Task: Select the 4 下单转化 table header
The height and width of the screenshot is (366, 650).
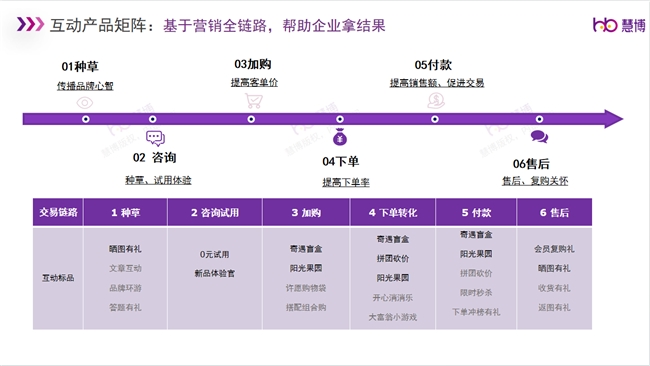Action: tap(393, 212)
